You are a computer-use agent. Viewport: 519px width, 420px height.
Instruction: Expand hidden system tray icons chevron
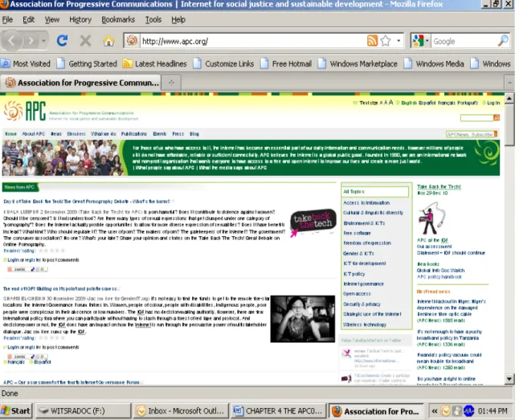pos(435,411)
